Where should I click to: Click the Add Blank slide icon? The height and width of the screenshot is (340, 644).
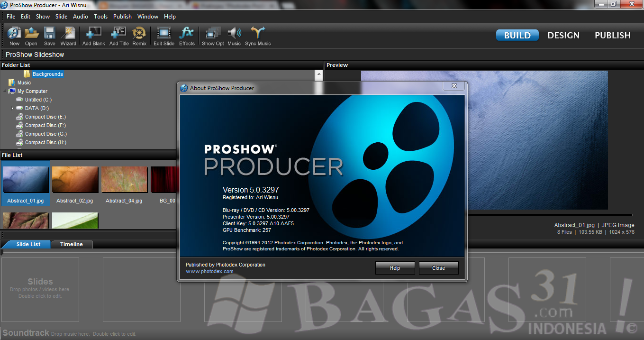point(94,36)
